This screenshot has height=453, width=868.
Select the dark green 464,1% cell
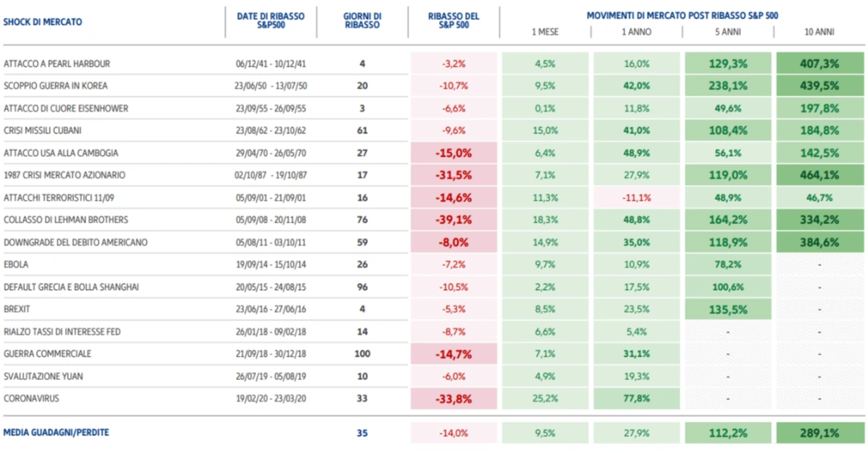[819, 175]
